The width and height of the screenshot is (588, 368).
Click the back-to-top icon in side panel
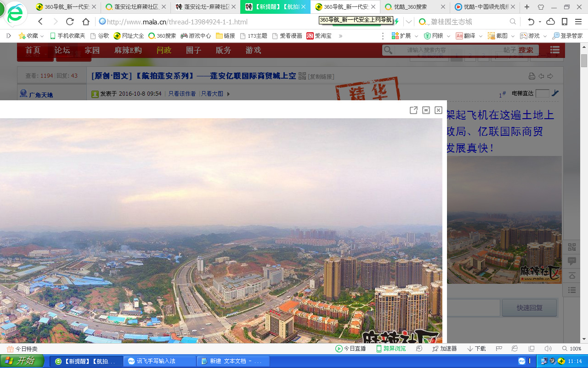click(x=572, y=276)
